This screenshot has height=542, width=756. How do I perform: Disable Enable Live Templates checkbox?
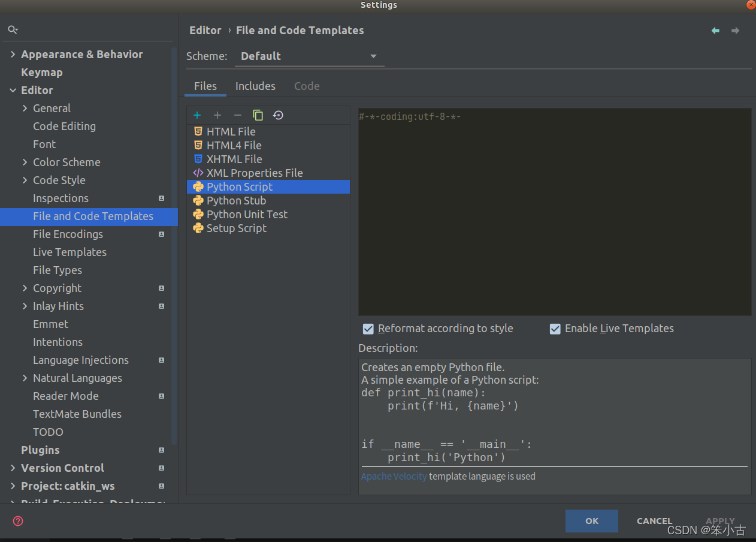coord(555,329)
